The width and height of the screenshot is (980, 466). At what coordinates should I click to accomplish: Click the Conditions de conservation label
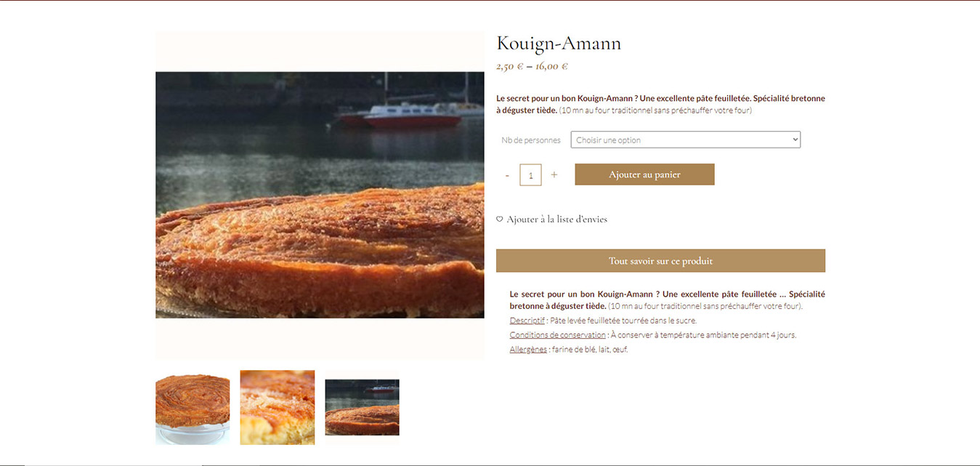pyautogui.click(x=558, y=335)
